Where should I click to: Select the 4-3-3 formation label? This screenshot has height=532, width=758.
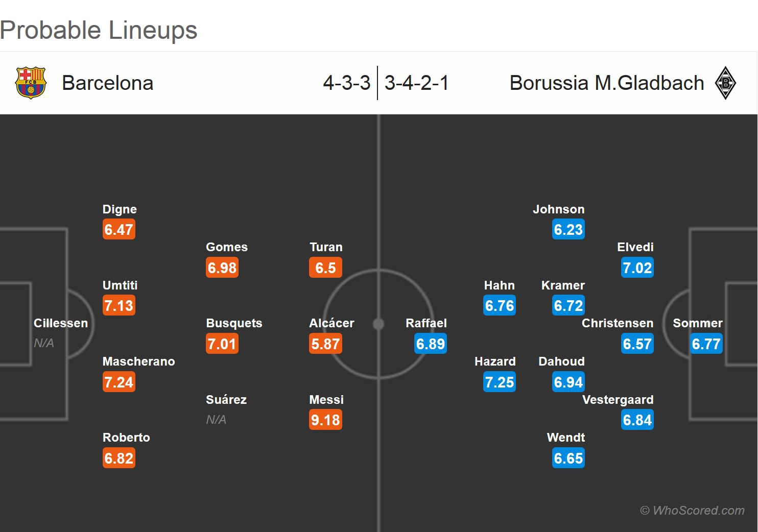pyautogui.click(x=347, y=83)
